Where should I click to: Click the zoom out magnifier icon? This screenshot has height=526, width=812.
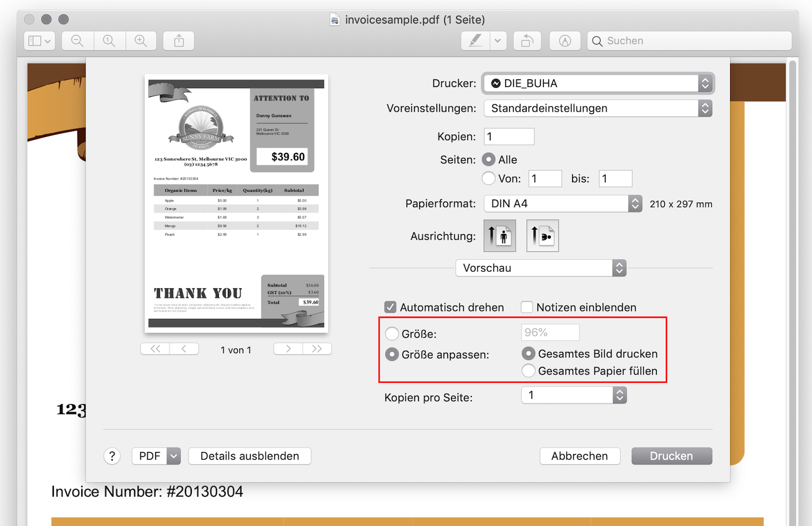(x=77, y=41)
